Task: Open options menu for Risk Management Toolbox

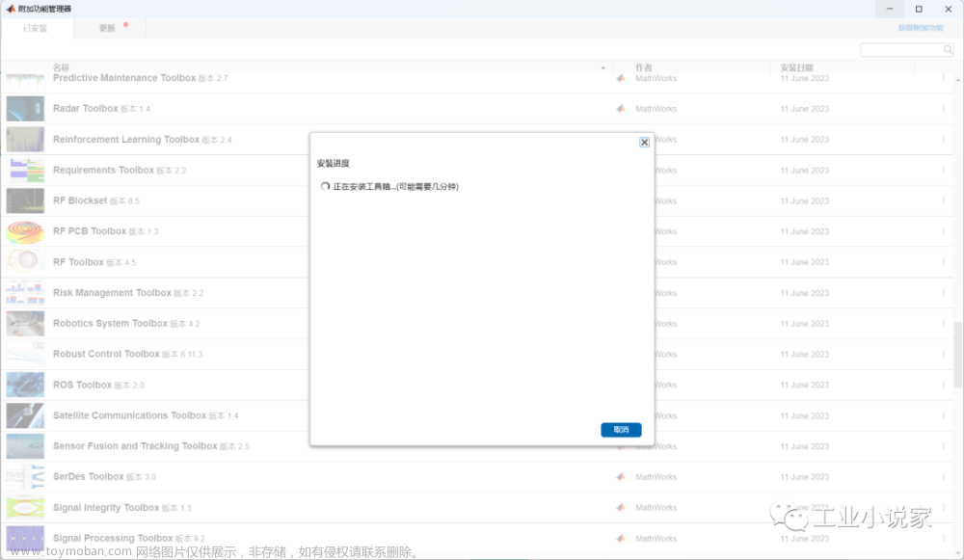Action: pyautogui.click(x=943, y=293)
